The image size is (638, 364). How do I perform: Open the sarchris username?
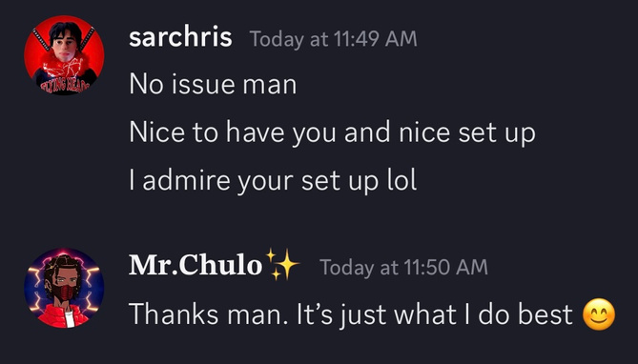coord(180,38)
